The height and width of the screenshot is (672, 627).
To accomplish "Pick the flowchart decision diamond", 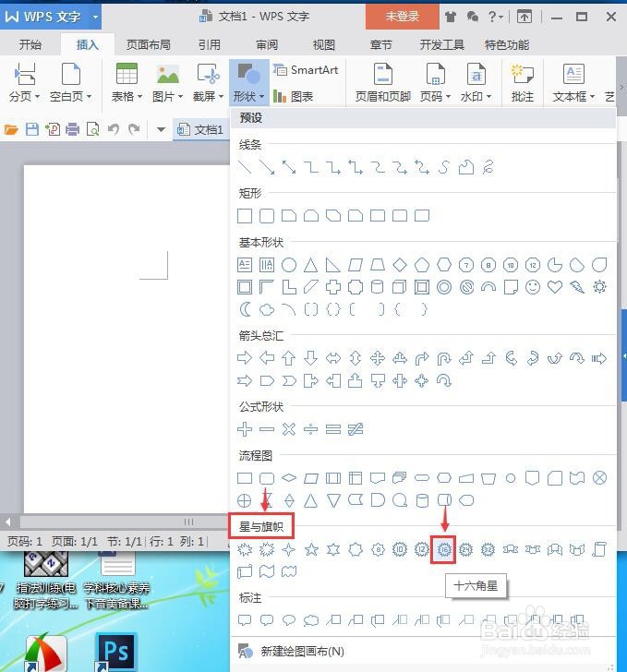I will (289, 477).
